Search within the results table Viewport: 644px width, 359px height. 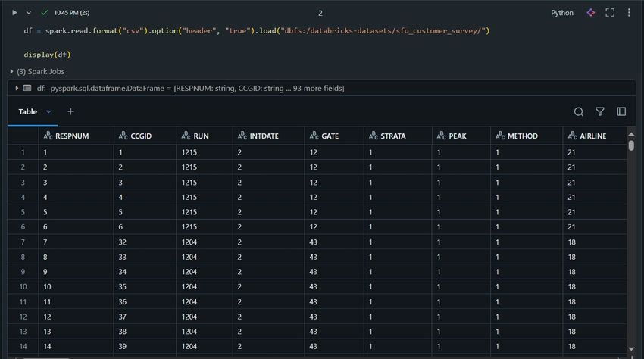(578, 112)
